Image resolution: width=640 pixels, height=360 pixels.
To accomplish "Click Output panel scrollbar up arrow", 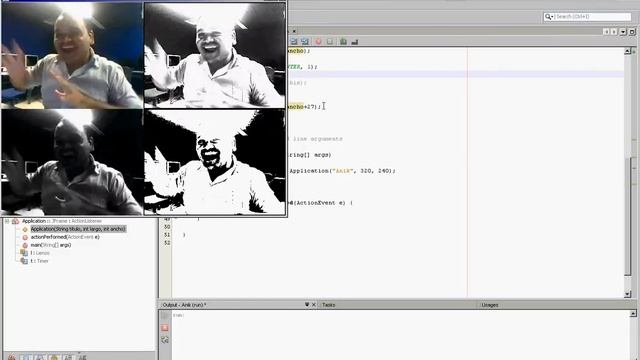I will (633, 313).
